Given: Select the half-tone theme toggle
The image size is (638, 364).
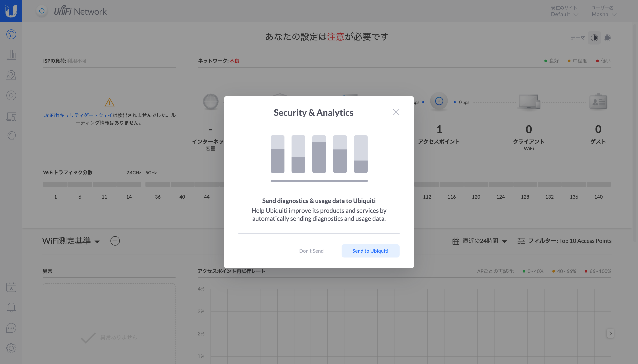Looking at the screenshot, I should (x=594, y=38).
